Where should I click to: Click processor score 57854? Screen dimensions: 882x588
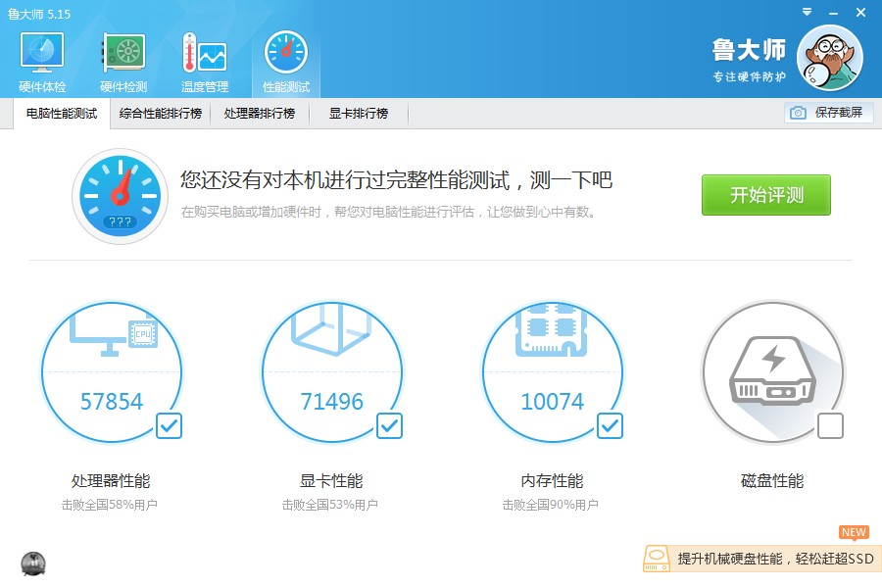click(112, 402)
